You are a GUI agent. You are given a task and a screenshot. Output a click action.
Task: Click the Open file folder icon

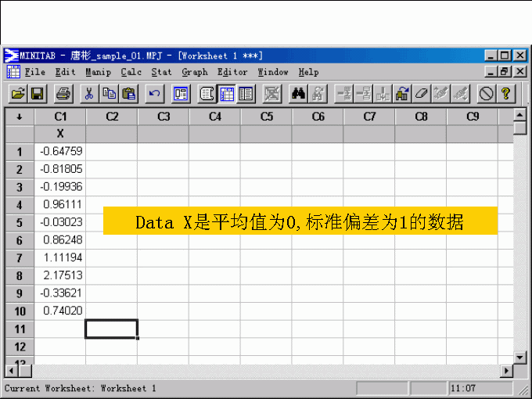coord(17,94)
